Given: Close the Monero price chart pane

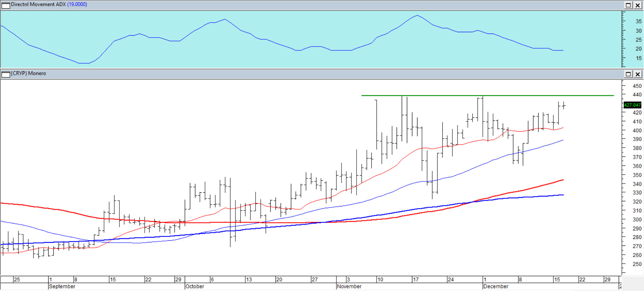Looking at the screenshot, I should tap(638, 74).
